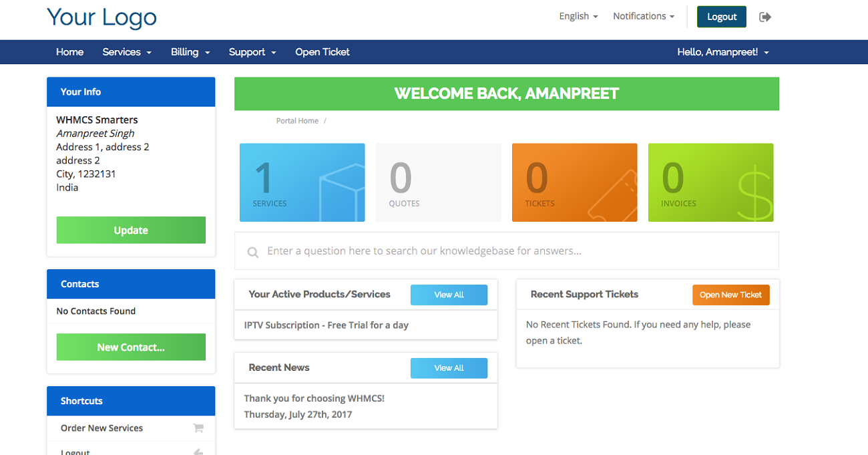
Task: Open the orange Tickets tile
Action: [574, 182]
